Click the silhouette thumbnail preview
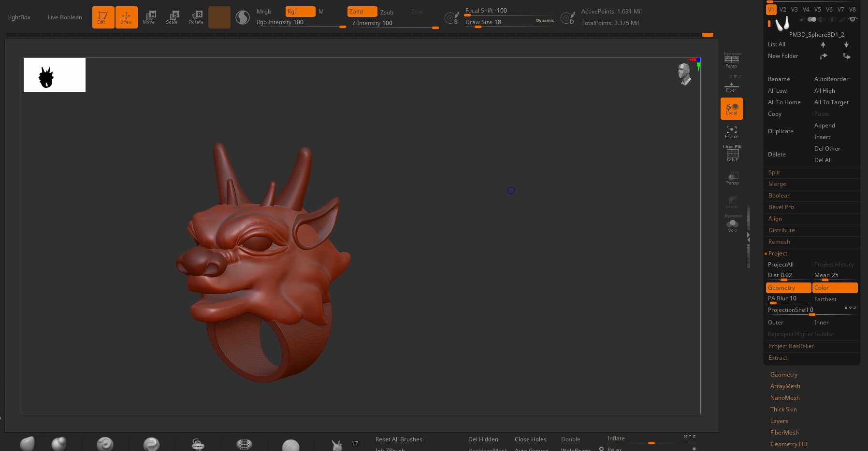Image resolution: width=868 pixels, height=451 pixels. tap(55, 75)
